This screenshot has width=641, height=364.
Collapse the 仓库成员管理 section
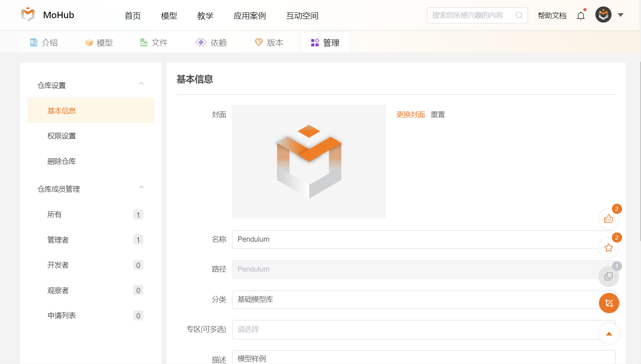(x=141, y=188)
